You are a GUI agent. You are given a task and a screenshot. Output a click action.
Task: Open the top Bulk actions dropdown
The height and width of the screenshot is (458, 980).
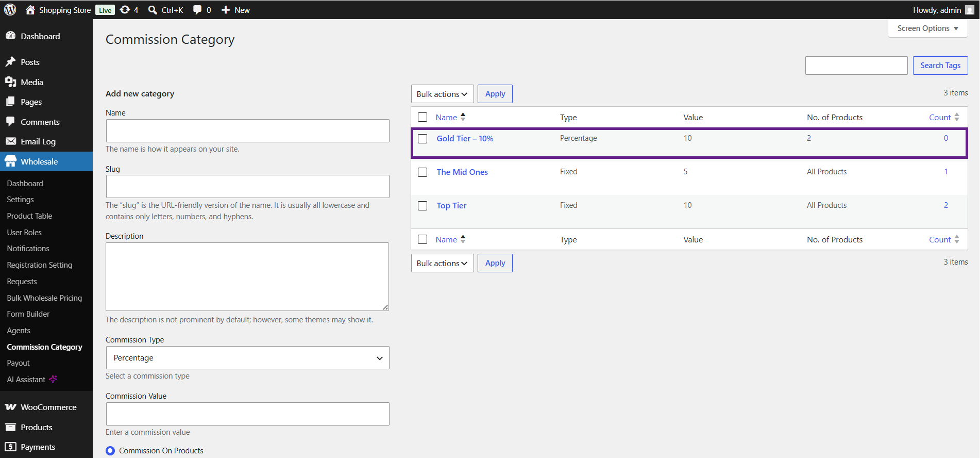(x=442, y=94)
